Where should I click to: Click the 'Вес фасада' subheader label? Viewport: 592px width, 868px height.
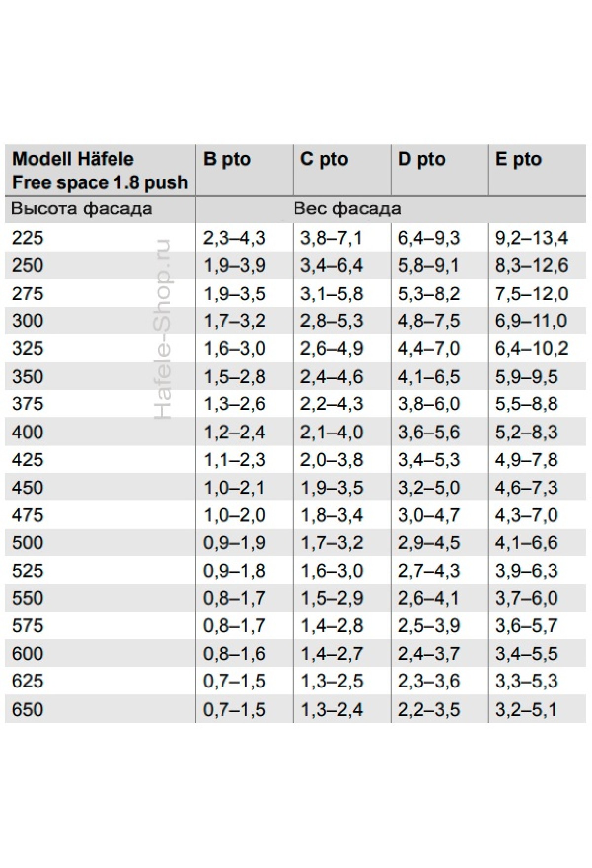(x=347, y=209)
